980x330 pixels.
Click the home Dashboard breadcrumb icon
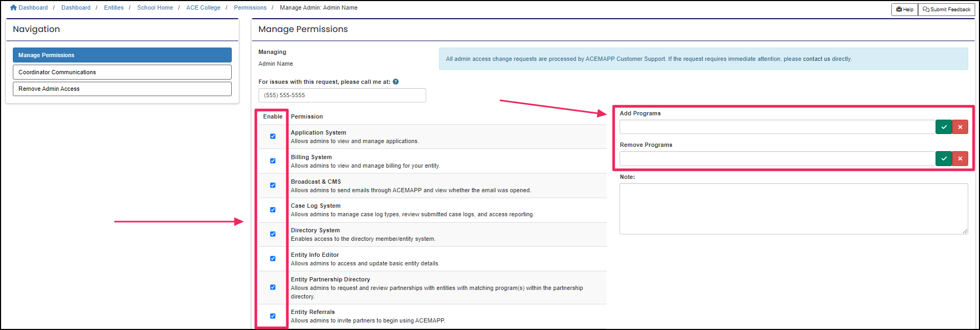13,7
